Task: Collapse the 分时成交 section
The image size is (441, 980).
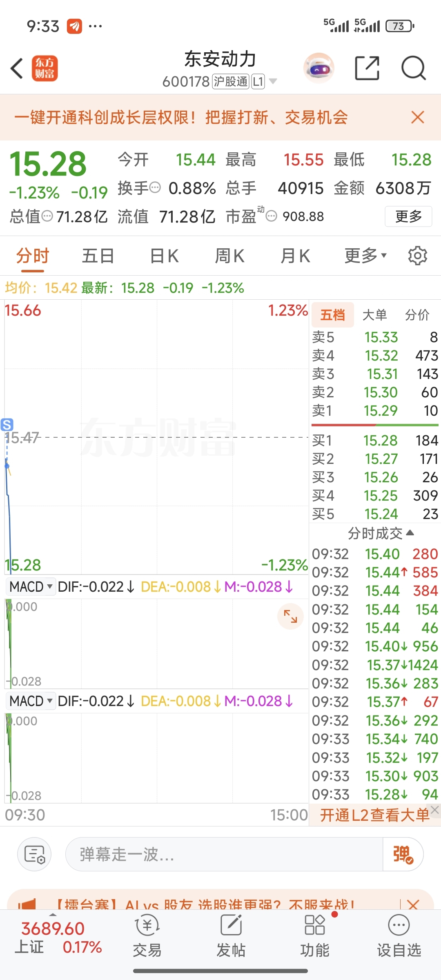Action: [381, 533]
